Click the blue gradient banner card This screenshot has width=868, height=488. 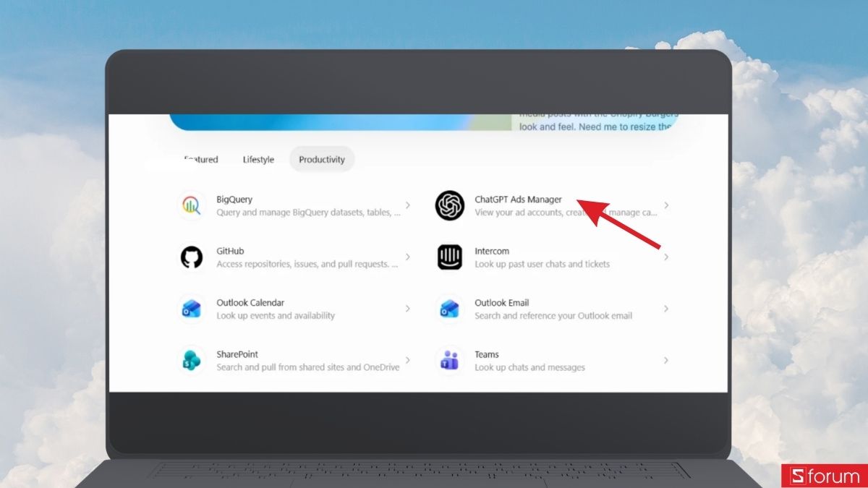340,121
